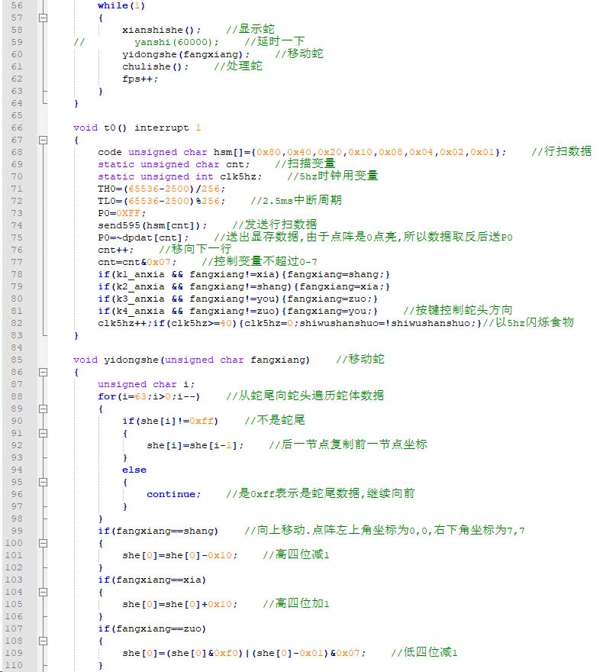Click the //低四位减1 comment
Image resolution: width=616 pixels, height=672 pixels.
point(424,652)
